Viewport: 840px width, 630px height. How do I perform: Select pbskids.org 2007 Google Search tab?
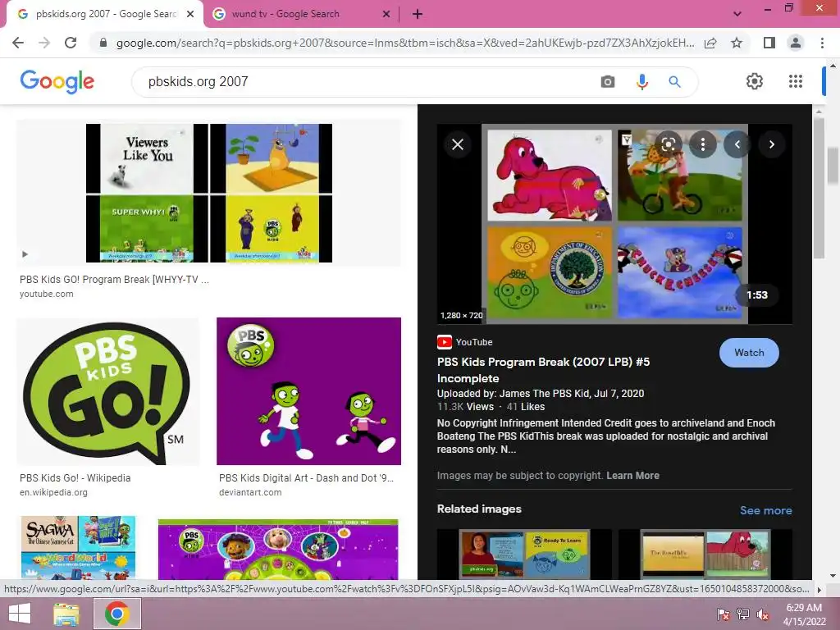[104, 15]
